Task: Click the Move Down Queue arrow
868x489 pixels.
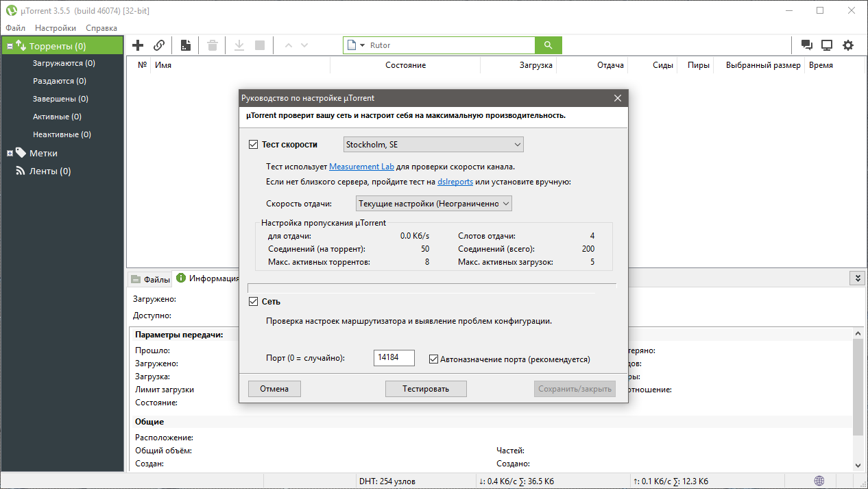Action: pos(304,45)
